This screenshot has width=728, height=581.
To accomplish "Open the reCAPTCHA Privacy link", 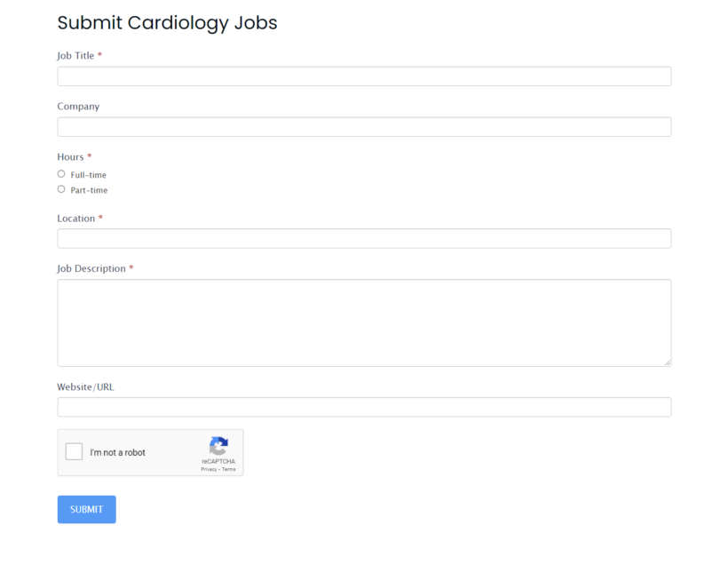I will 208,471.
